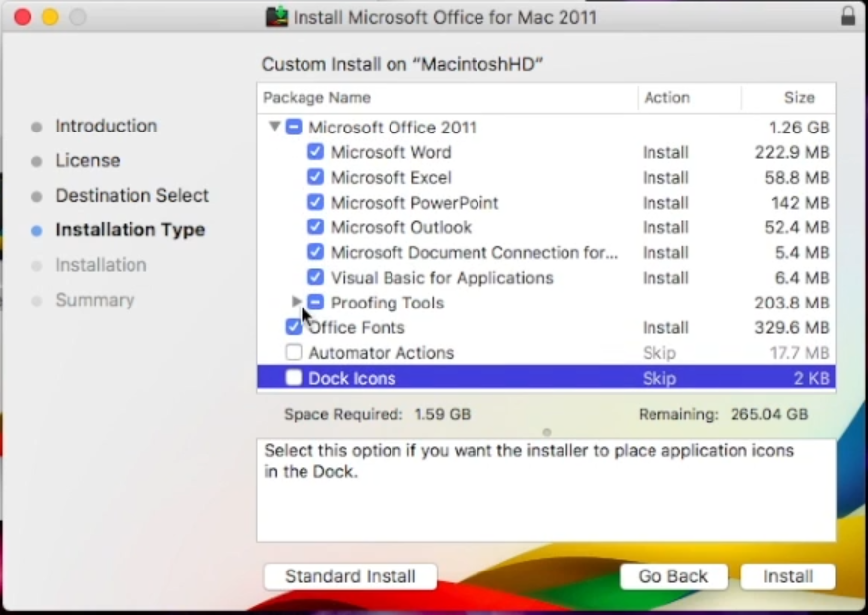Click the resize handle dot below list

(x=547, y=431)
